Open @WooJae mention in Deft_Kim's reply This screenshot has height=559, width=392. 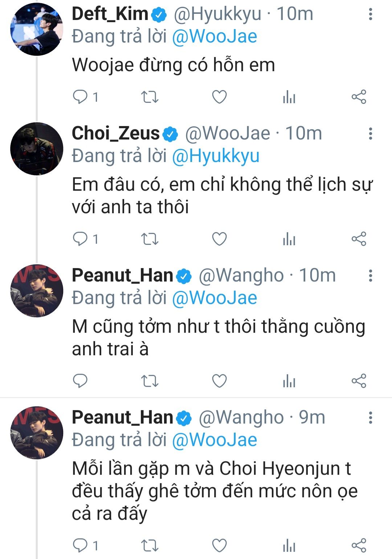[x=215, y=36]
